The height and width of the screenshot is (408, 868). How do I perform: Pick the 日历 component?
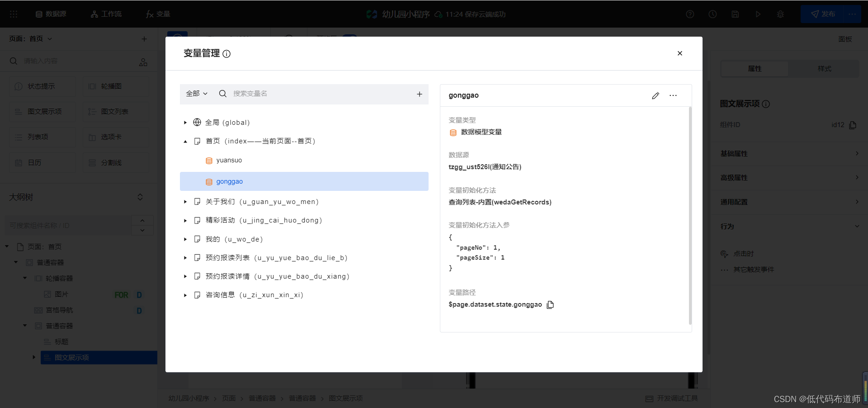tap(42, 163)
